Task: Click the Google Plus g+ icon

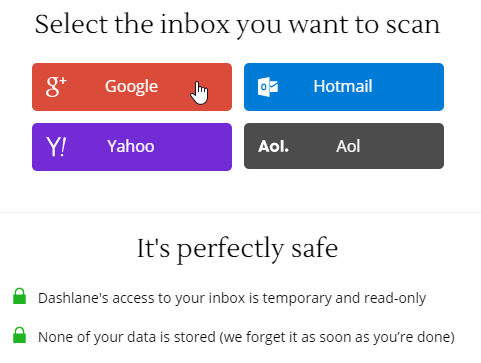Action: pyautogui.click(x=56, y=87)
